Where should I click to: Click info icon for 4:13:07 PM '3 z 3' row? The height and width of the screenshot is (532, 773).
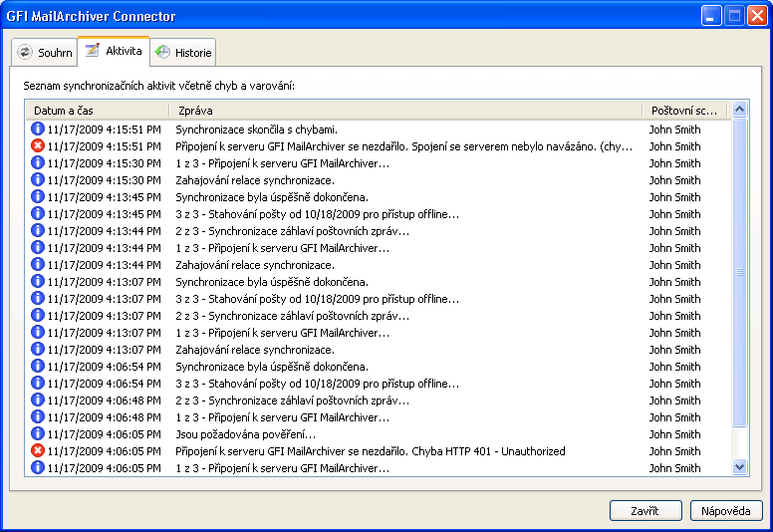(x=38, y=298)
